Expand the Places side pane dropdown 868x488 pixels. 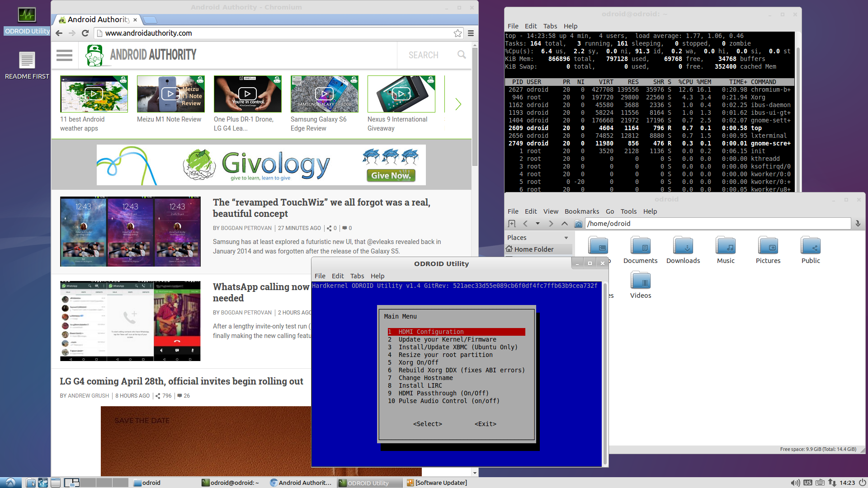click(x=566, y=238)
